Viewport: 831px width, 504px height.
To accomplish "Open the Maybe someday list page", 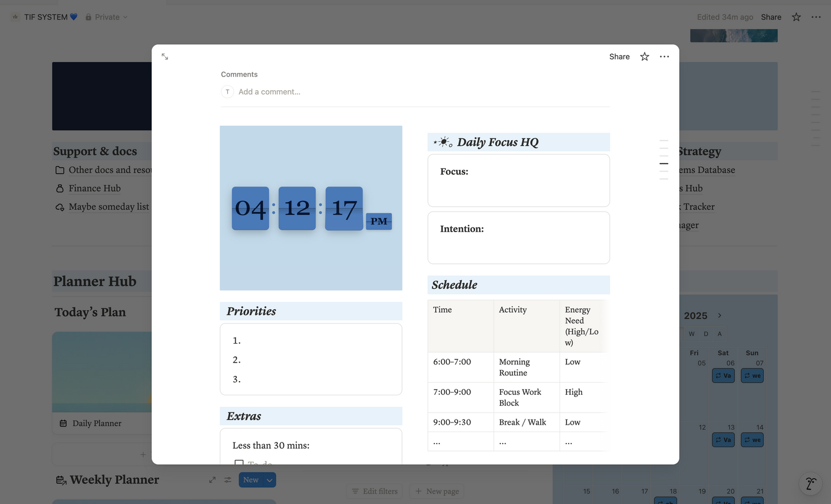I will 109,207.
